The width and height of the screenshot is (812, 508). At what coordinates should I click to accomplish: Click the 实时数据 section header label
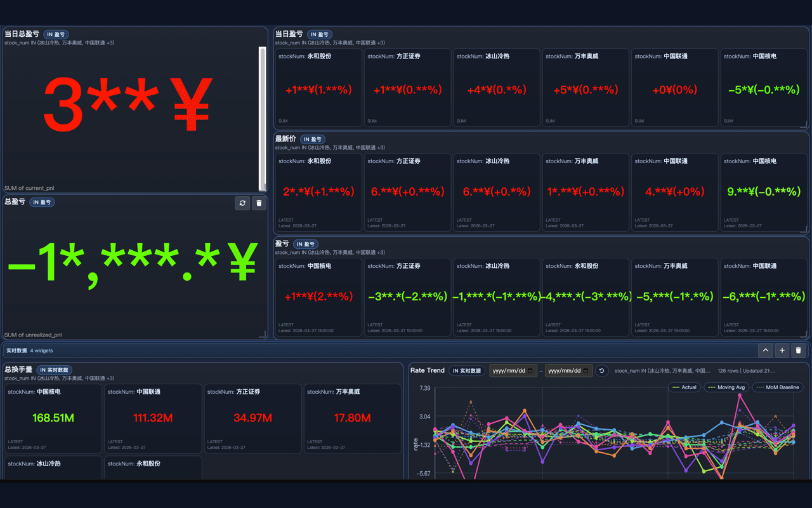(x=16, y=351)
